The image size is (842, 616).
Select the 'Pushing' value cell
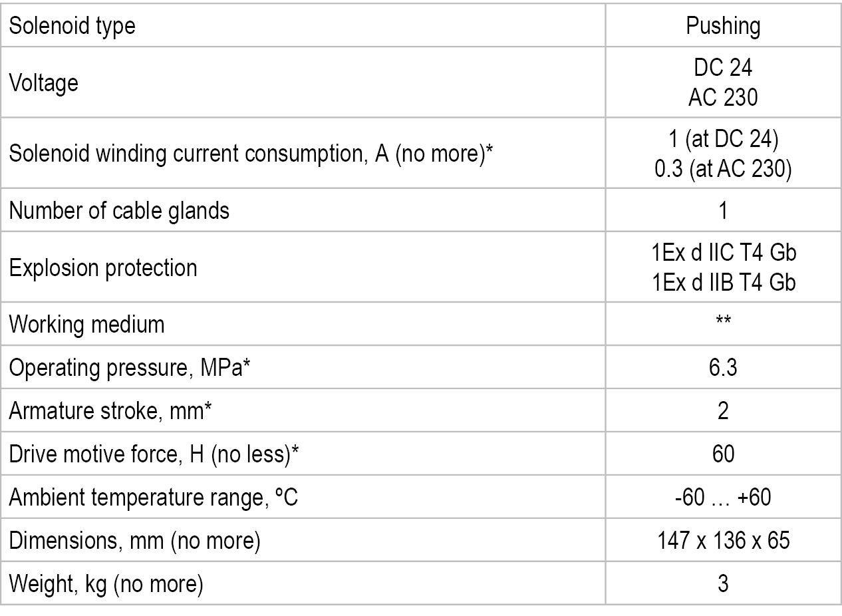(723, 27)
